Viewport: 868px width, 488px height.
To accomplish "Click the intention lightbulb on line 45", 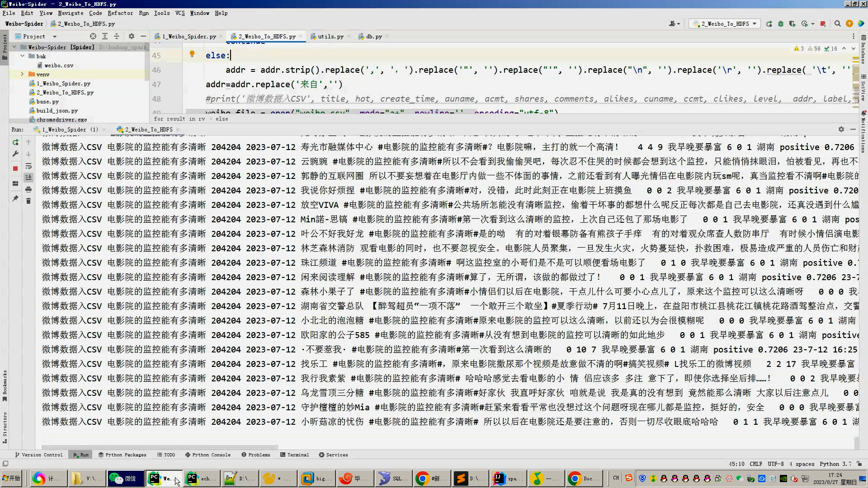I will [x=192, y=54].
